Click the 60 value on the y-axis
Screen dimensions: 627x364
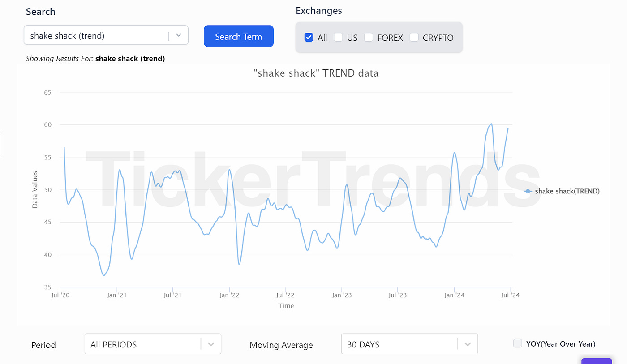47,125
